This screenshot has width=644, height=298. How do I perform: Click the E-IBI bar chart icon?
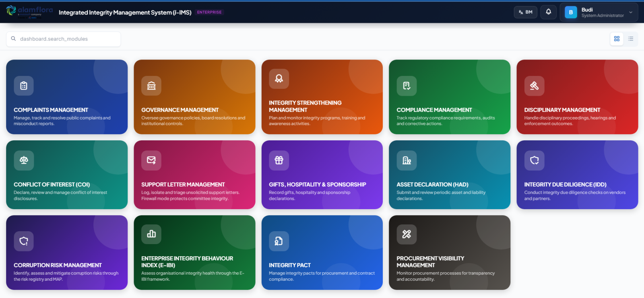(151, 234)
